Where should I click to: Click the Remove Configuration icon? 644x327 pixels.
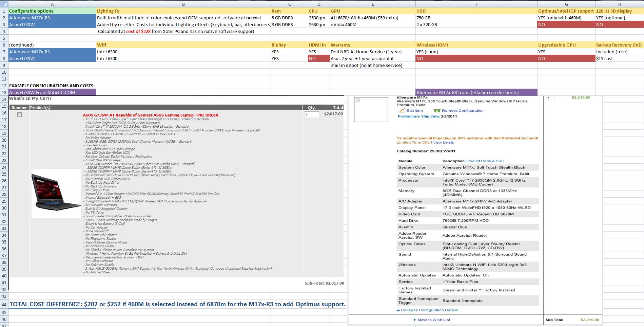tap(437, 111)
